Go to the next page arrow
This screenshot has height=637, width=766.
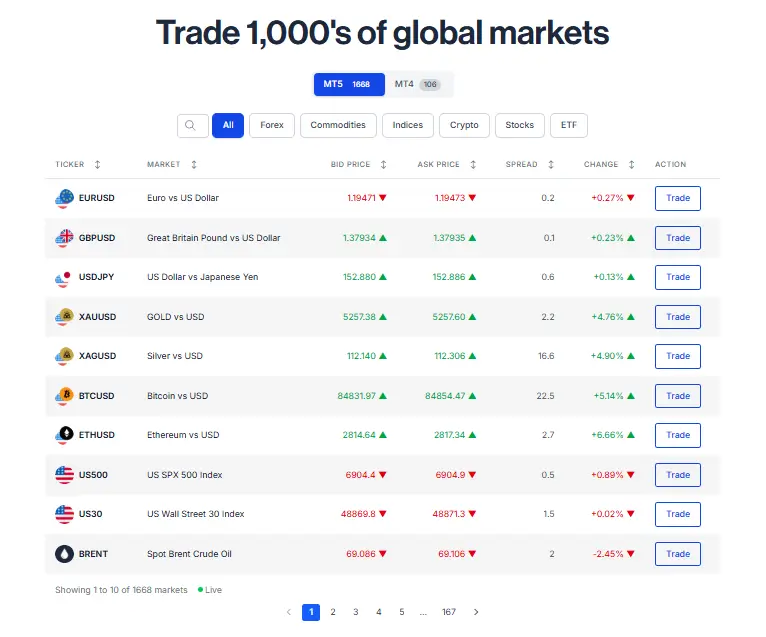coord(476,612)
